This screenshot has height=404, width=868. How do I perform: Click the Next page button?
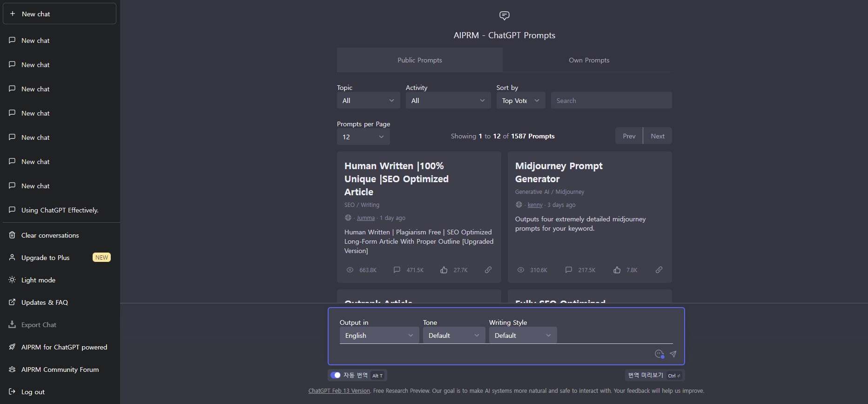[x=658, y=136]
